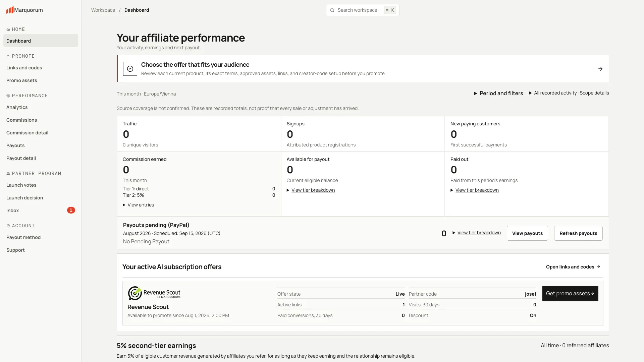Viewport: 644px width, 362px height.
Task: Open Launch decision
Action: [x=41, y=198]
